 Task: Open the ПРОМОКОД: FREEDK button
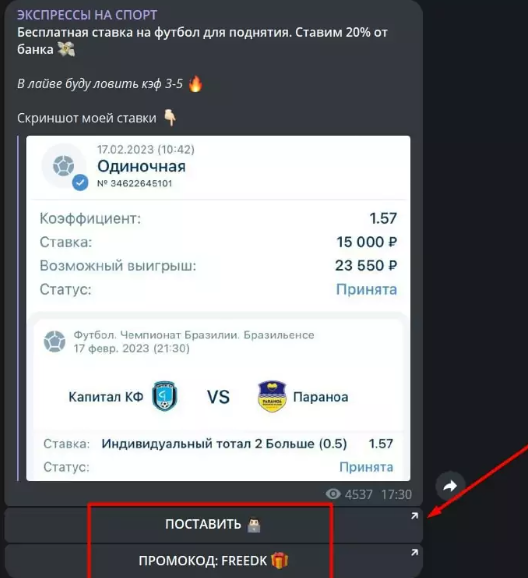pos(213,561)
